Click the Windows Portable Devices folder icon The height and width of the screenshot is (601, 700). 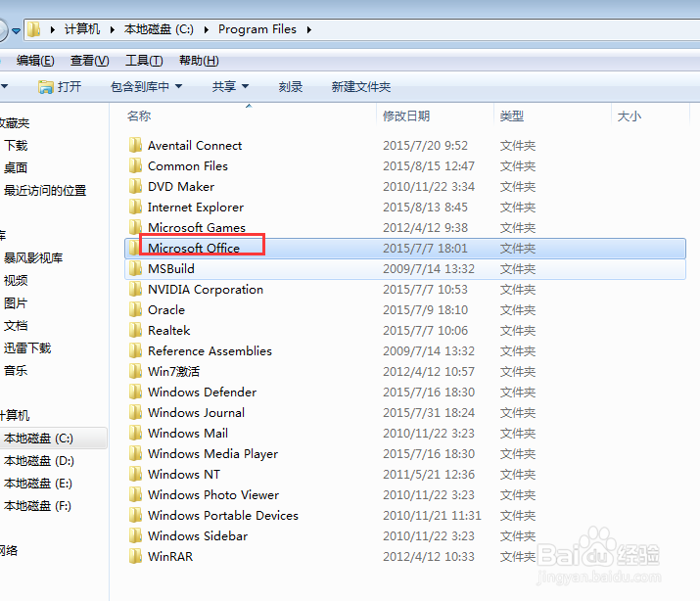(x=135, y=515)
